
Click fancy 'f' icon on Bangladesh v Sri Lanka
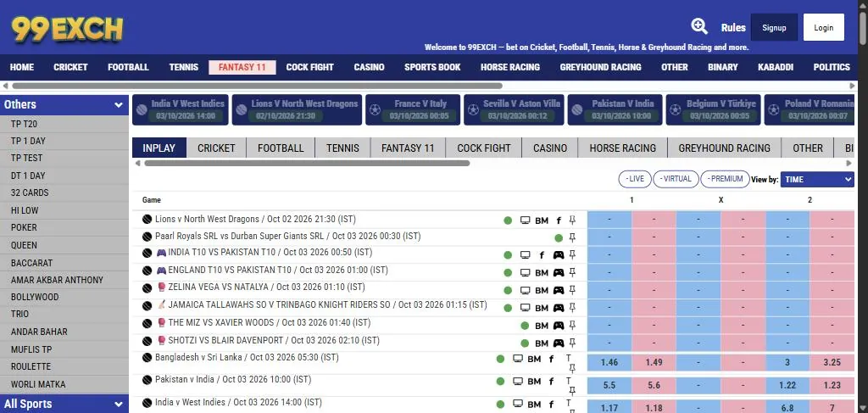(551, 359)
